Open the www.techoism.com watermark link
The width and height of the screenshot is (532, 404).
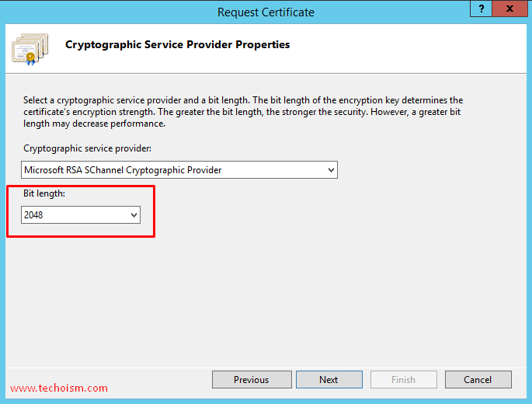tap(59, 388)
